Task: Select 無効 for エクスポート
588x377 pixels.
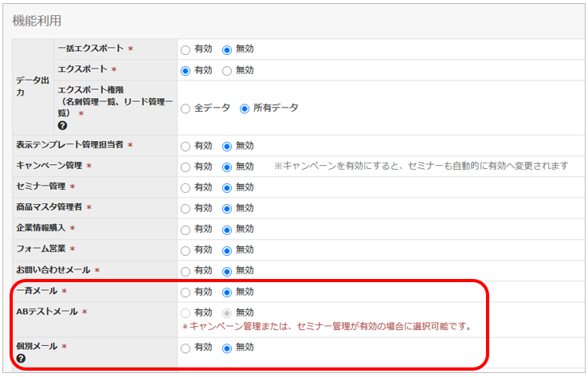Action: pyautogui.click(x=227, y=70)
